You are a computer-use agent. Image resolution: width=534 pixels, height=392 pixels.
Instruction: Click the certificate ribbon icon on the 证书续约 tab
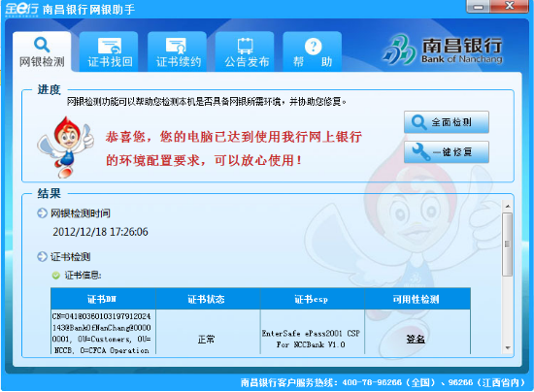176,46
